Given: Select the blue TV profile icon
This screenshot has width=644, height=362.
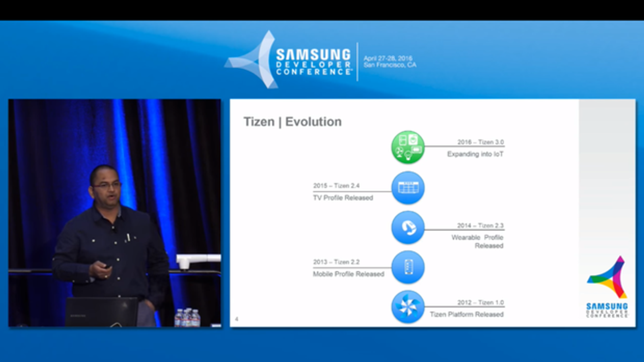Looking at the screenshot, I should pyautogui.click(x=408, y=188).
